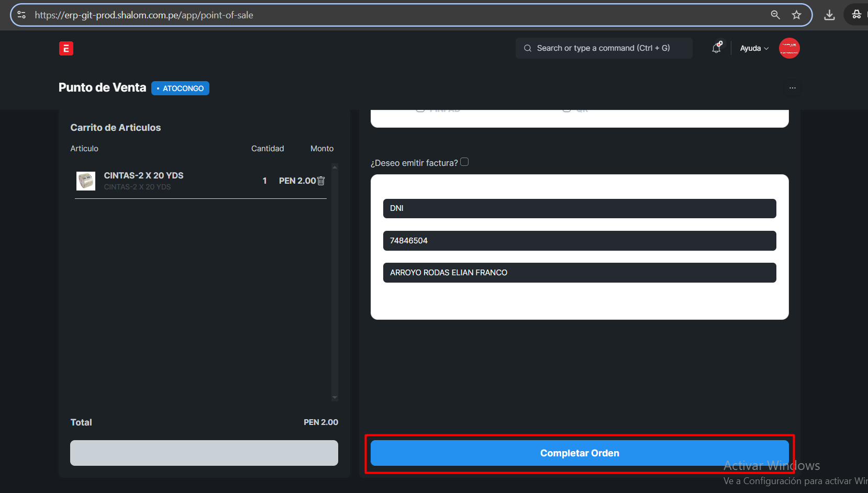Bookmark this page with the star icon
The width and height of the screenshot is (868, 493).
(796, 15)
